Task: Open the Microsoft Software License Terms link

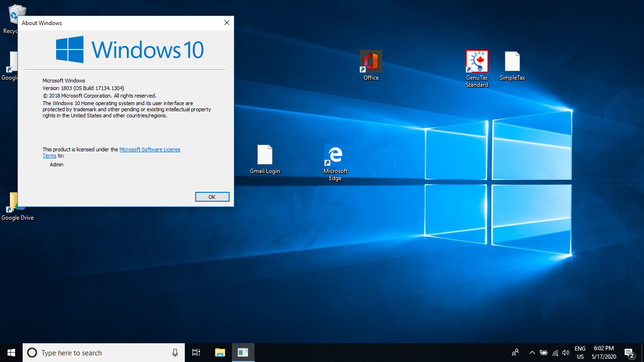Action: [x=111, y=152]
